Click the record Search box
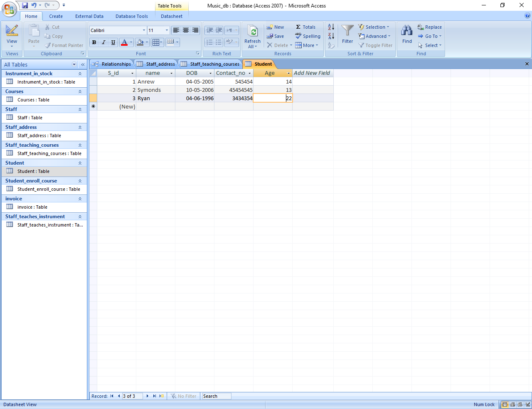 pyautogui.click(x=216, y=396)
